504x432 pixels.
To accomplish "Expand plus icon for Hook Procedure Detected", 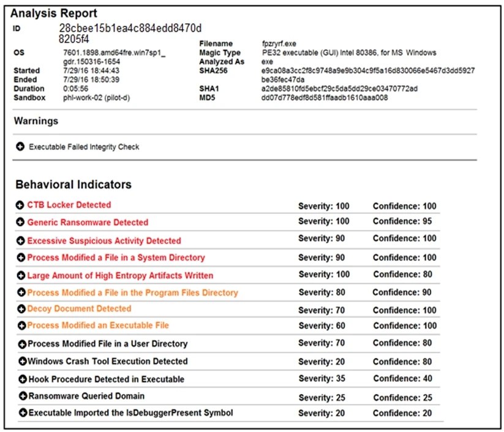I will (x=23, y=379).
